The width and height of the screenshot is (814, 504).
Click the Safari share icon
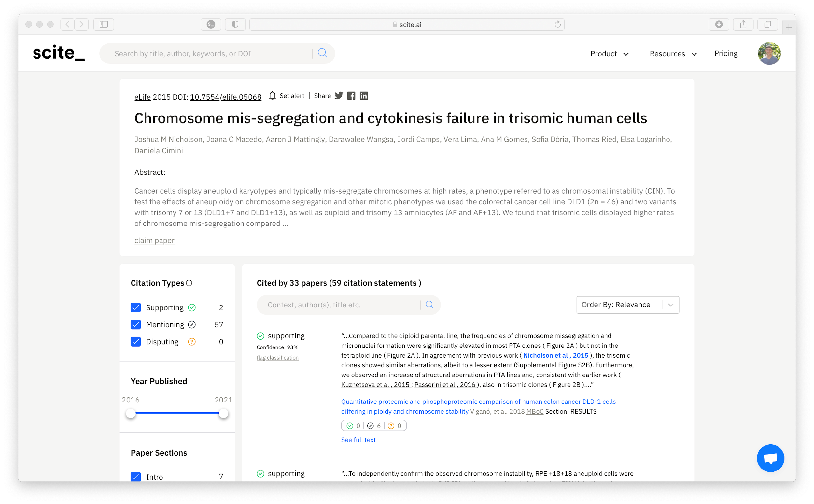tap(743, 24)
